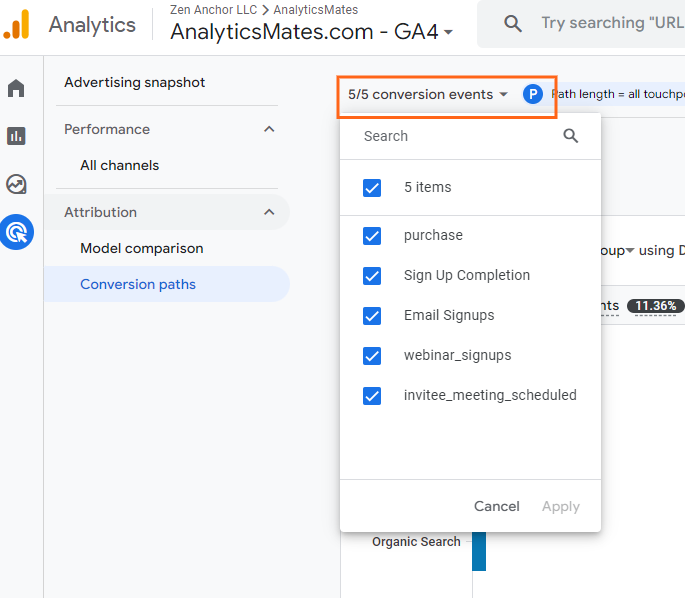Uncheck invitee_meeting_scheduled event
This screenshot has width=685, height=598.
coord(372,396)
